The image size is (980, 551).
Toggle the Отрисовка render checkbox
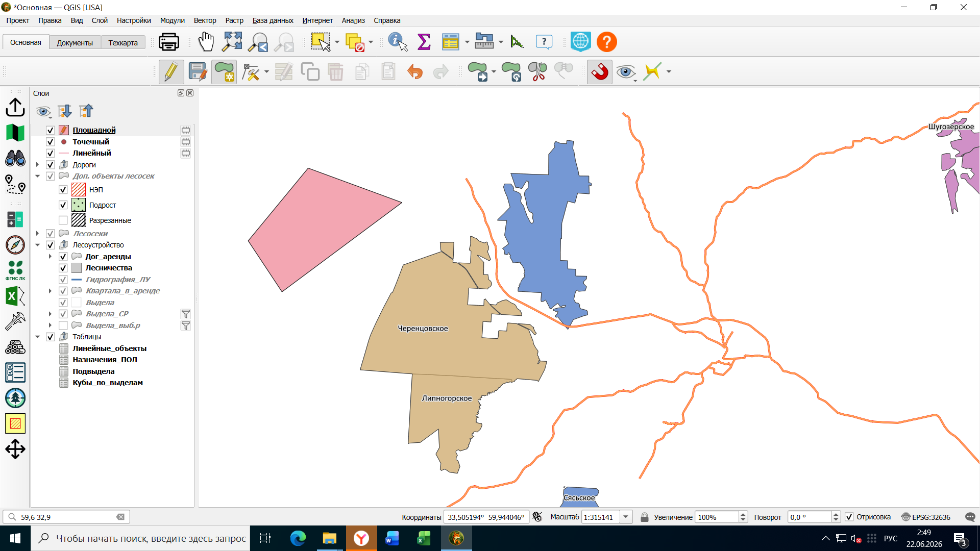pyautogui.click(x=849, y=517)
